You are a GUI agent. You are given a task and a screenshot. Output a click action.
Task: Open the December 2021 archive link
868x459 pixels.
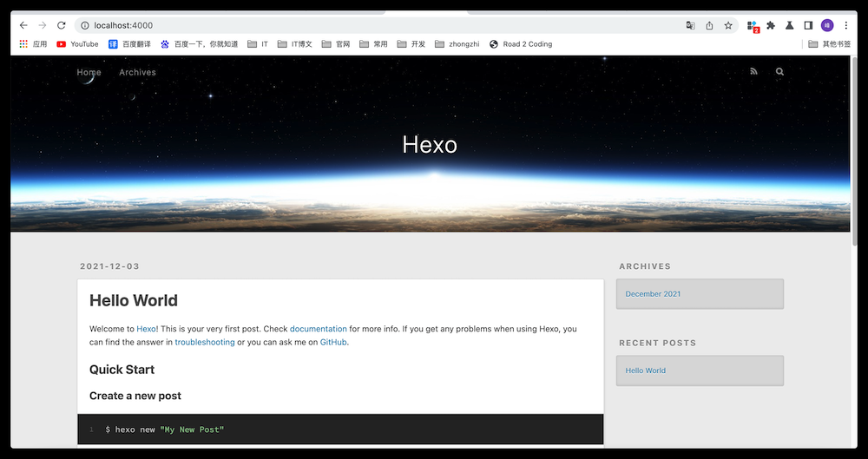653,294
